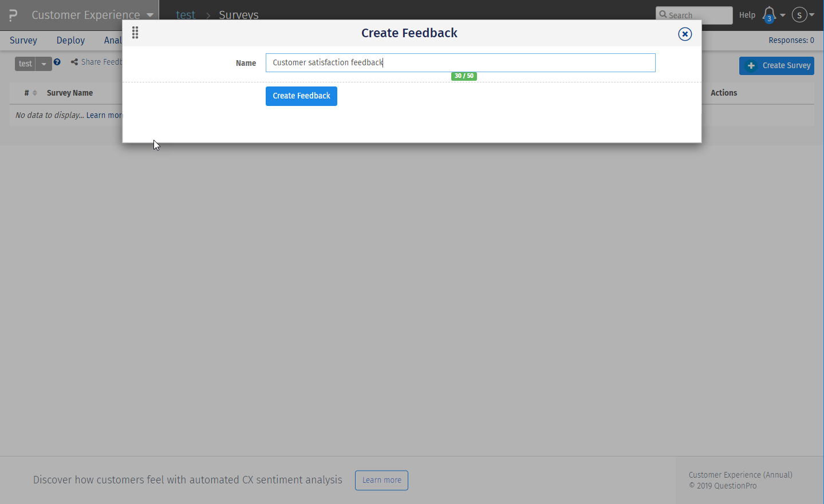The height and width of the screenshot is (504, 824).
Task: Switch to the Survey tab
Action: click(23, 40)
